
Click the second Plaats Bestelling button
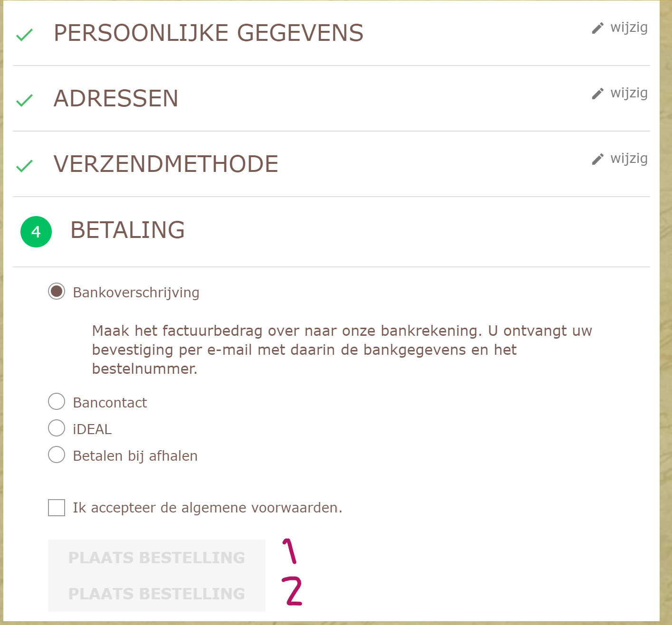156,594
